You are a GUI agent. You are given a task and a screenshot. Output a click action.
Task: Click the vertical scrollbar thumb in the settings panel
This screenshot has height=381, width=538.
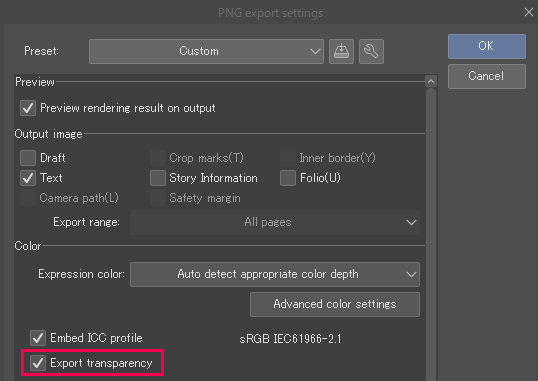pos(431,234)
